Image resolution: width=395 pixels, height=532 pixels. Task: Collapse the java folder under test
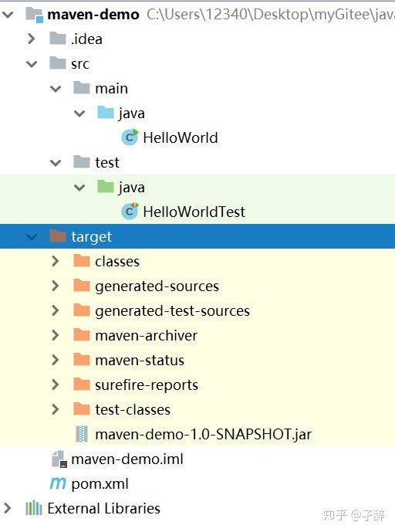[x=79, y=188]
